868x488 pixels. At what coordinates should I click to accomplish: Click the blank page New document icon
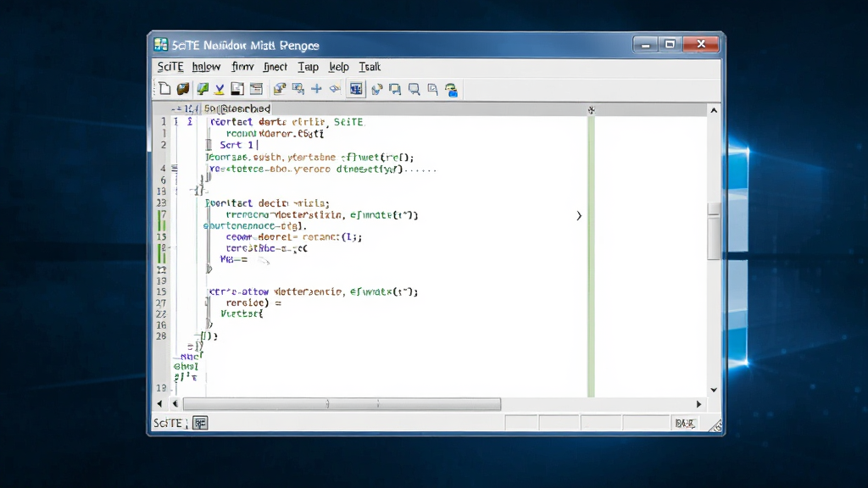pos(164,88)
